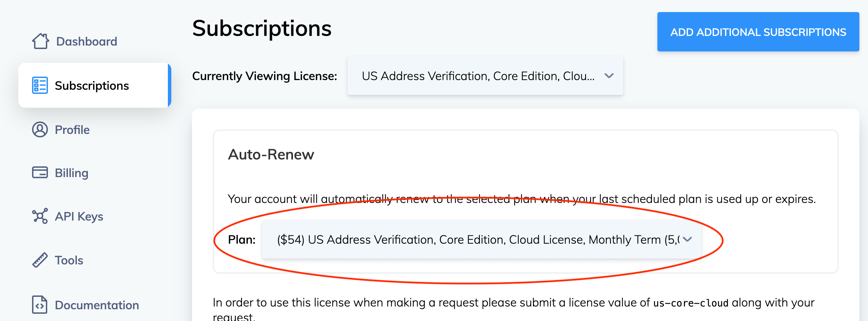
Task: Click the Subscriptions list icon
Action: point(40,85)
